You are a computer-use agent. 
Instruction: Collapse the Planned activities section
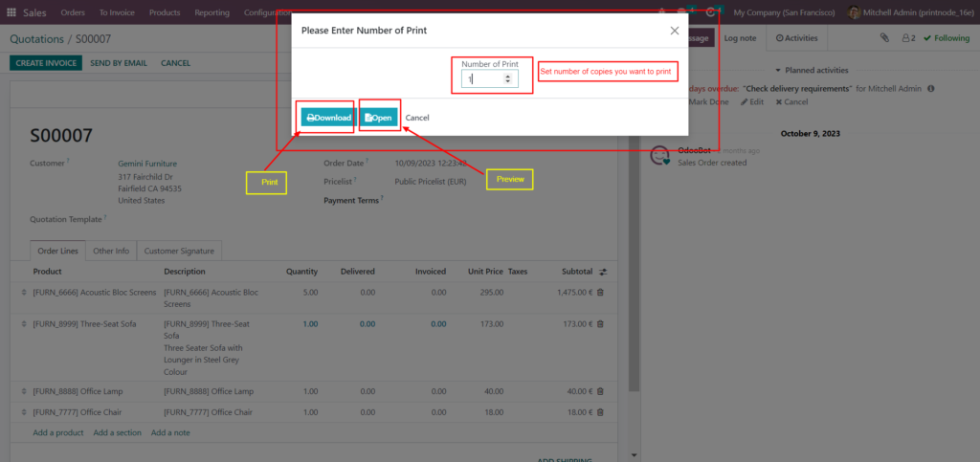click(x=812, y=71)
